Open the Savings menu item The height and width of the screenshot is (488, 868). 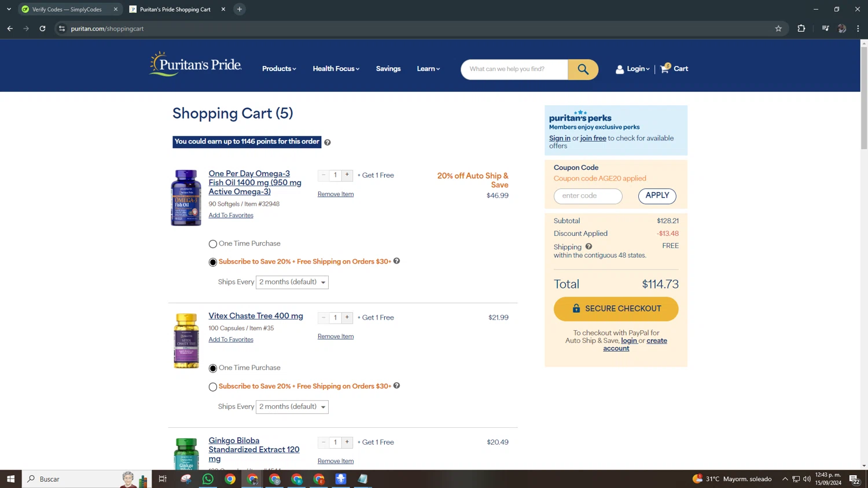click(x=388, y=69)
